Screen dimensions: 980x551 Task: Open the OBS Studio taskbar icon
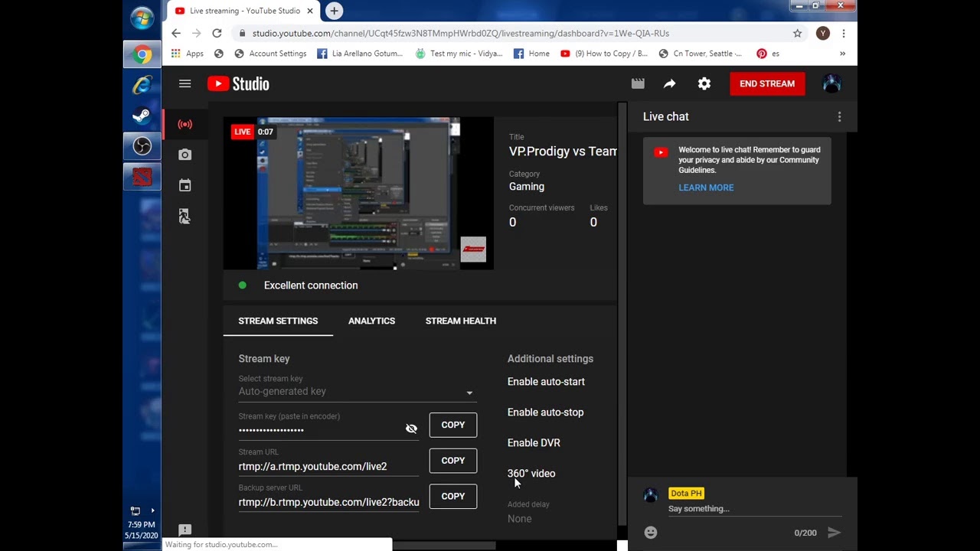(142, 146)
